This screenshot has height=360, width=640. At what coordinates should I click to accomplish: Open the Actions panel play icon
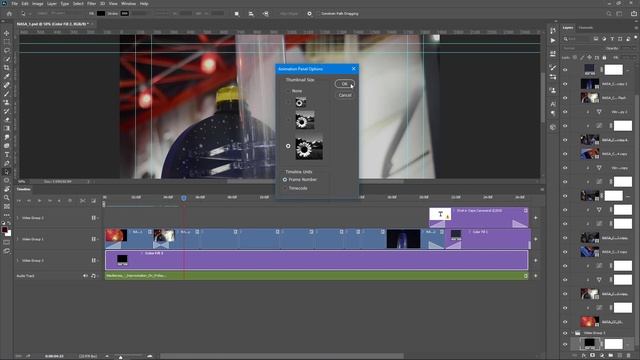pyautogui.click(x=553, y=40)
